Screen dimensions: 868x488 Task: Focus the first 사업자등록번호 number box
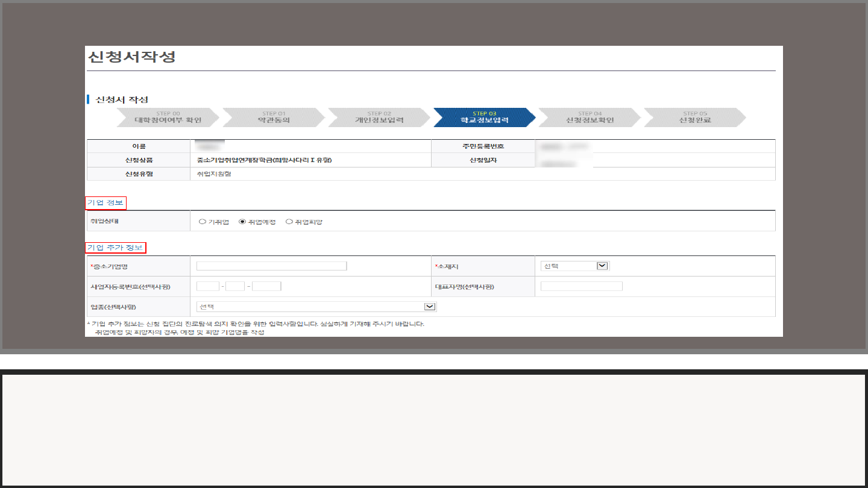(x=208, y=286)
